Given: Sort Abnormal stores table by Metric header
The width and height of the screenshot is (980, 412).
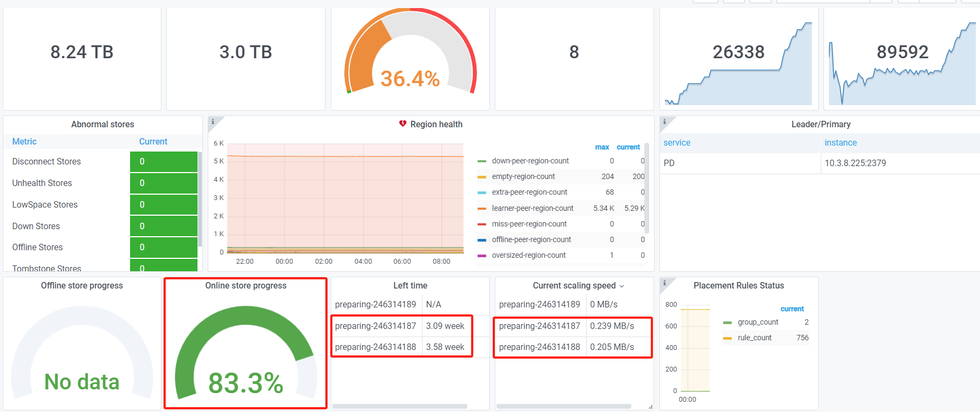Looking at the screenshot, I should click(x=24, y=141).
